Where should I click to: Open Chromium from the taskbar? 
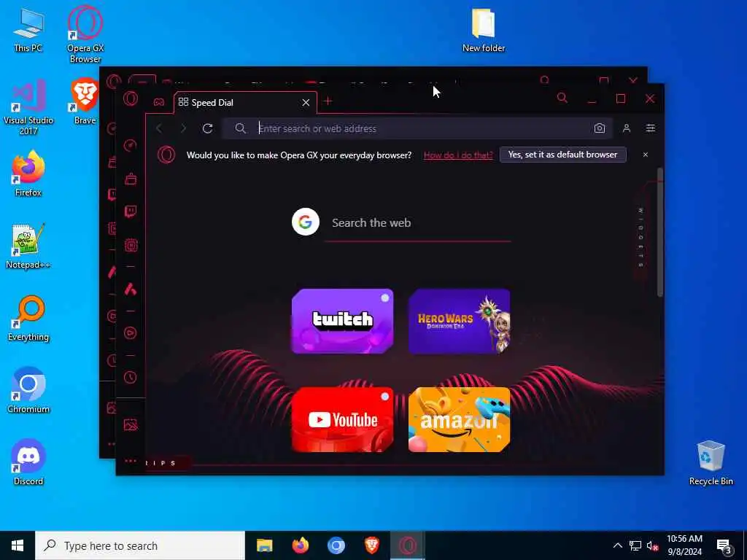(x=336, y=545)
